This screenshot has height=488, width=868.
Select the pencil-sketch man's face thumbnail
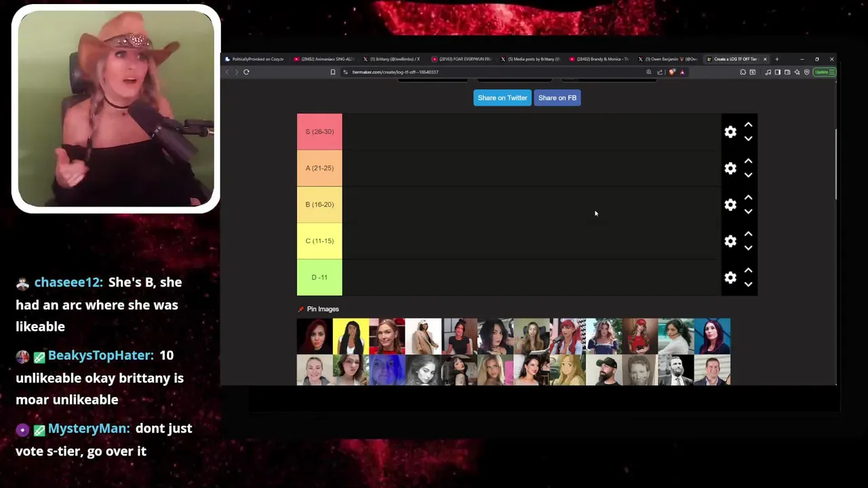coord(640,371)
